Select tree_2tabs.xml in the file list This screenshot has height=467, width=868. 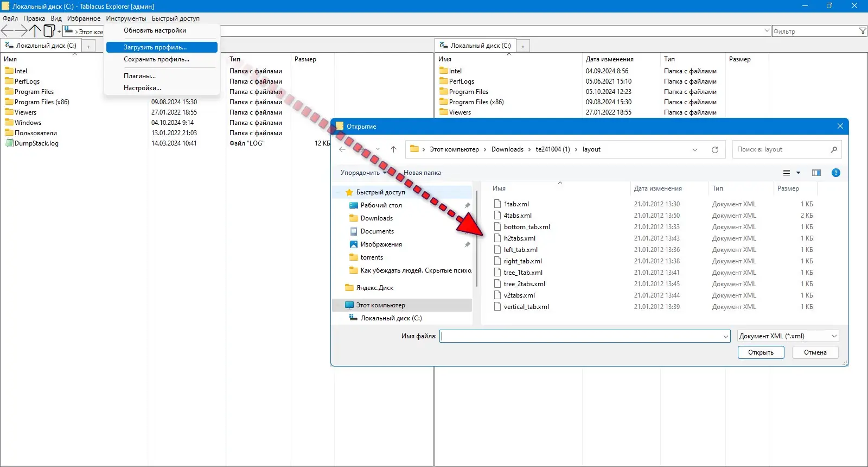coord(525,284)
